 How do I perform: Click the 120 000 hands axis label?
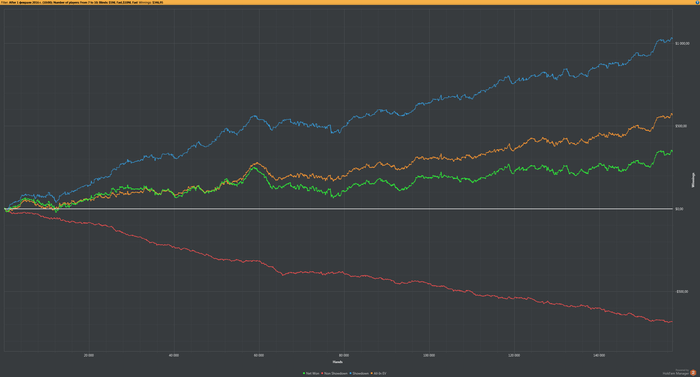(x=514, y=356)
